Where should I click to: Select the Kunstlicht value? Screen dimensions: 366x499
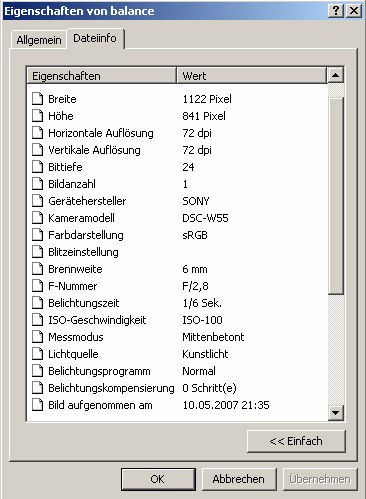[x=205, y=354]
